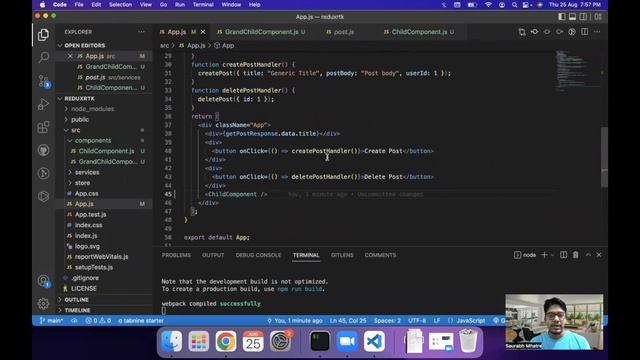Image resolution: width=640 pixels, height=360 pixels.
Task: Click Ln 45, Col 25 cursor position
Action: (x=348, y=321)
